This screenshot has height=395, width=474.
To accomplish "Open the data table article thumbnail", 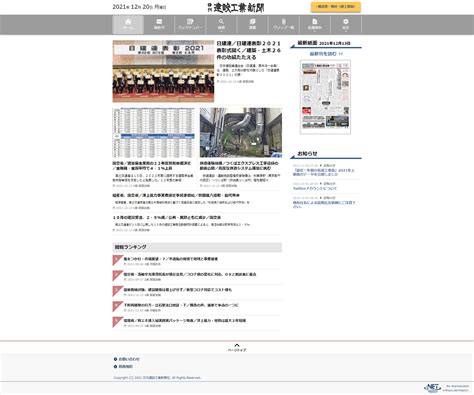I will 154,133.
